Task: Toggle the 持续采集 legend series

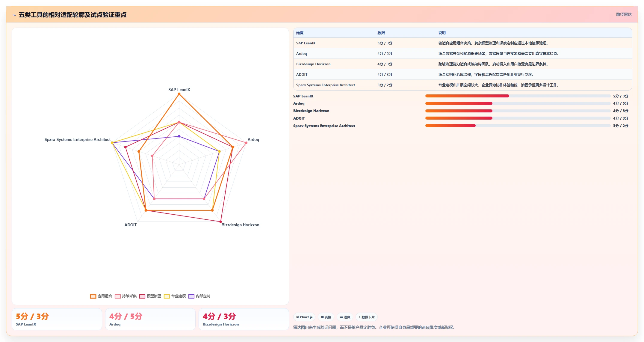Action: (x=126, y=296)
